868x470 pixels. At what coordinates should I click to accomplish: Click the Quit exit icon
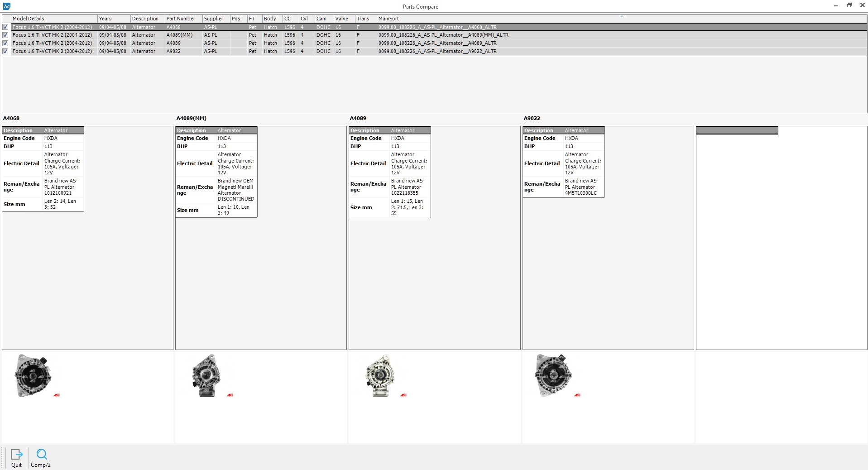coord(16,455)
